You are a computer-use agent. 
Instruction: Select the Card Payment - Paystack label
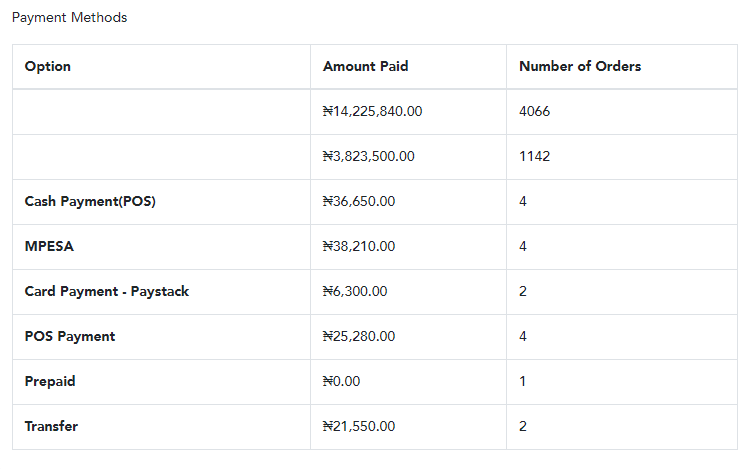tap(107, 292)
